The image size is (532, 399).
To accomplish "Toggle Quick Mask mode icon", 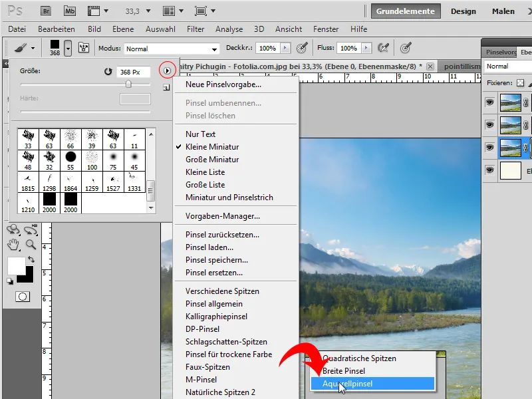I will (x=23, y=297).
